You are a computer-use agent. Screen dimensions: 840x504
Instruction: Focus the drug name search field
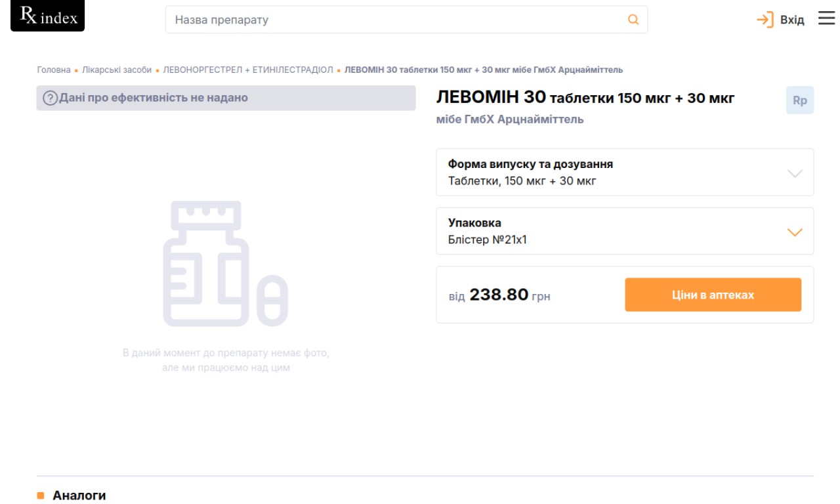point(406,20)
